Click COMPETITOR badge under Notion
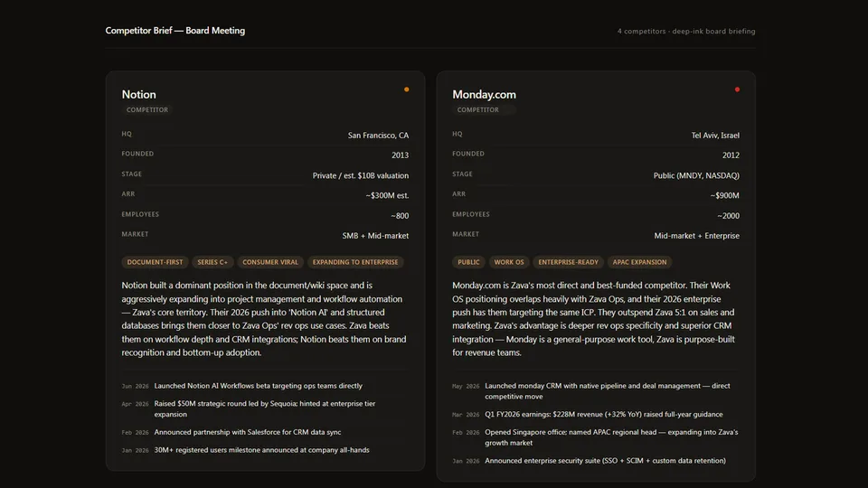 click(147, 109)
